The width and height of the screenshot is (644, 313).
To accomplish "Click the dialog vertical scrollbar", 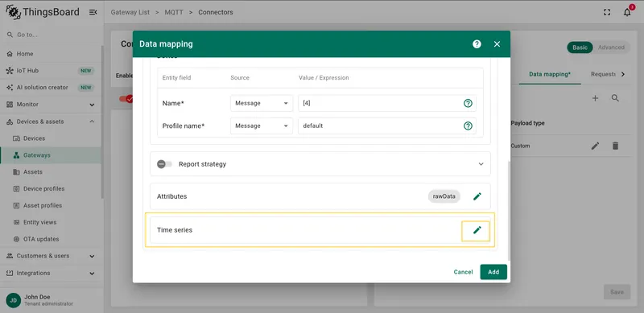I will pos(509,210).
